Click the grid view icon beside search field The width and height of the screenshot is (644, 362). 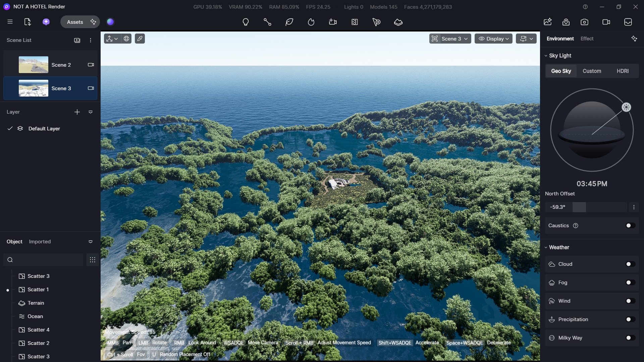coord(93,260)
